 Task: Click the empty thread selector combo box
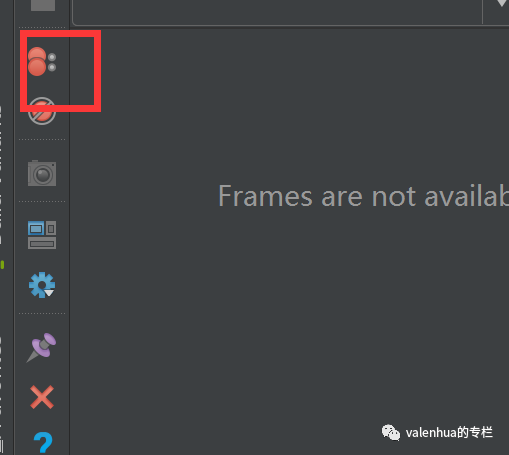coord(277,12)
